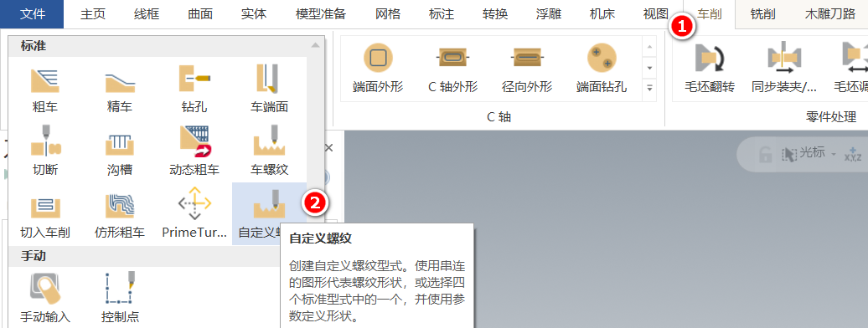Open the 光标 cursor dropdown arrow
The image size is (868, 328).
pos(833,153)
